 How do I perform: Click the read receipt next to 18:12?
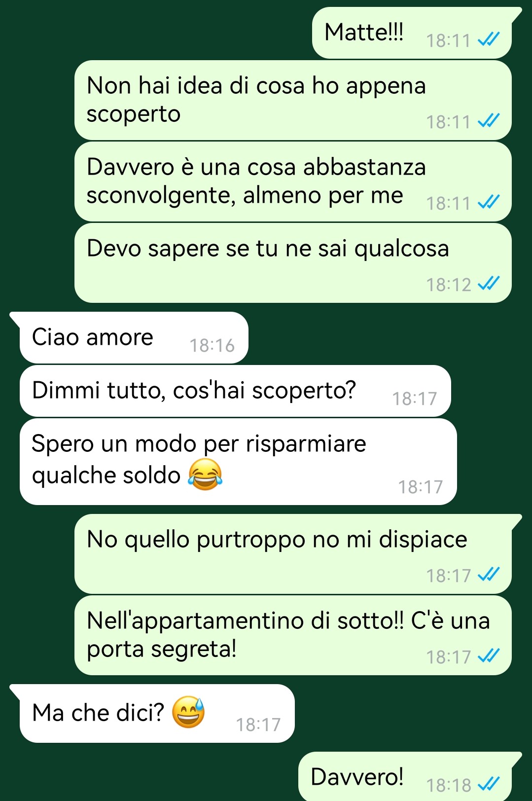click(x=489, y=283)
